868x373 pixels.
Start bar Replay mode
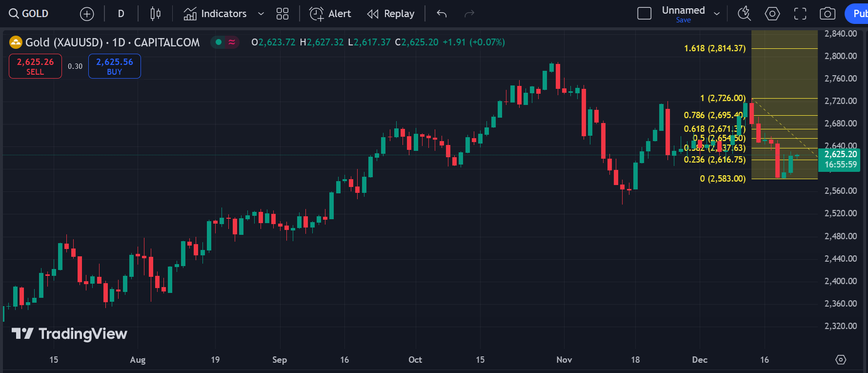[x=391, y=14]
